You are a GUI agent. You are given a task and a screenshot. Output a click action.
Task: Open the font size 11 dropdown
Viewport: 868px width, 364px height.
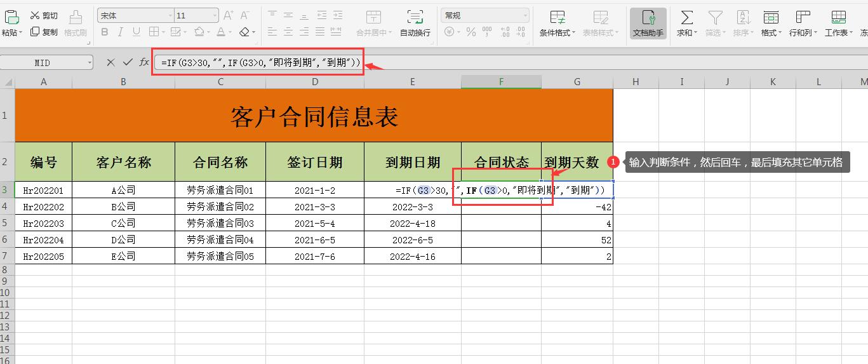tap(215, 15)
